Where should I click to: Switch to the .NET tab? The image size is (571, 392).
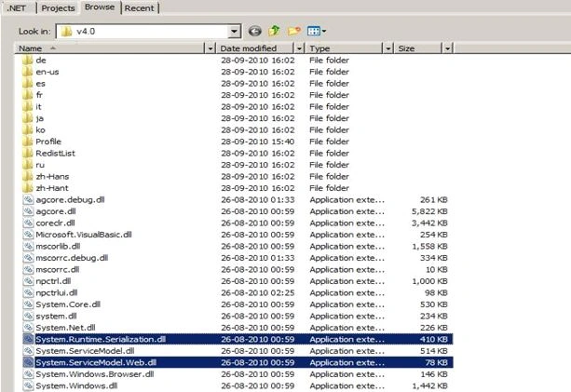click(x=17, y=7)
